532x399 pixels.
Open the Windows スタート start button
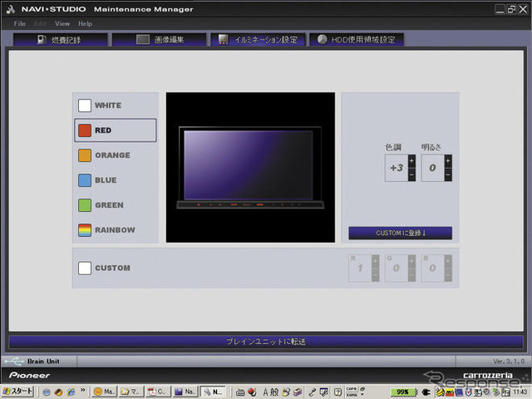click(x=17, y=392)
